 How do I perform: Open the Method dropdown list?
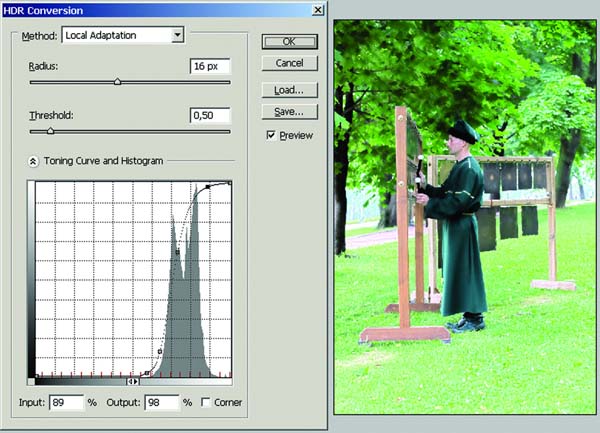[177, 35]
